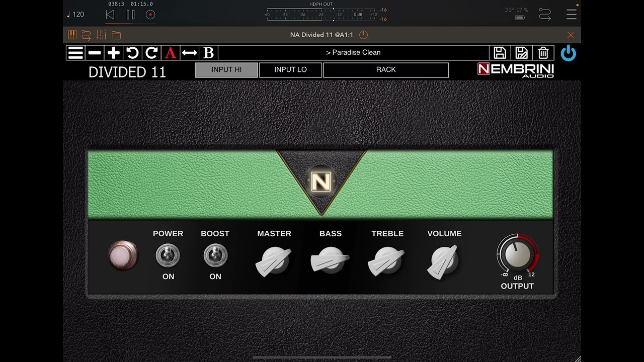Click the VOLUME knob
This screenshot has height=362, width=644.
pyautogui.click(x=444, y=261)
